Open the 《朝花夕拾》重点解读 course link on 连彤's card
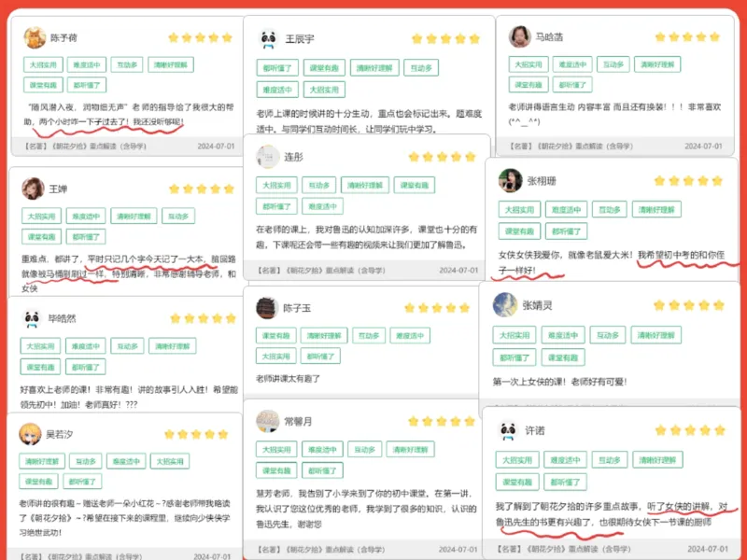The width and height of the screenshot is (747, 560). (321, 270)
